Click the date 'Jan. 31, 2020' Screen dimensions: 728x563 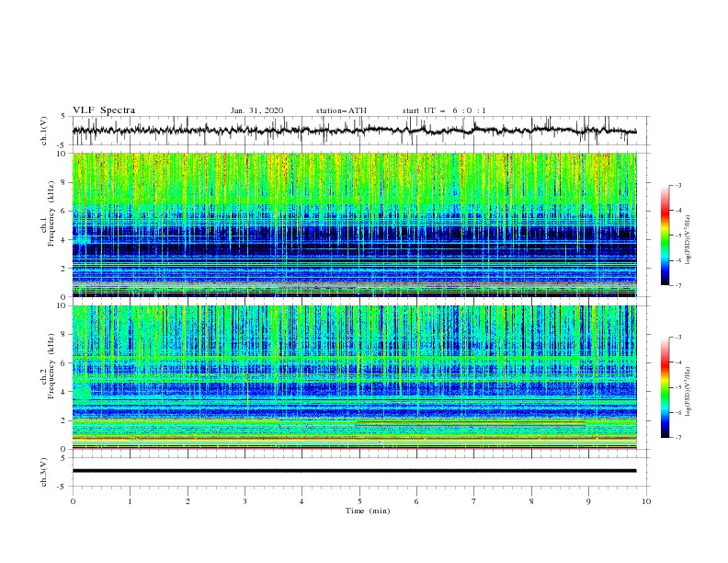click(x=256, y=110)
